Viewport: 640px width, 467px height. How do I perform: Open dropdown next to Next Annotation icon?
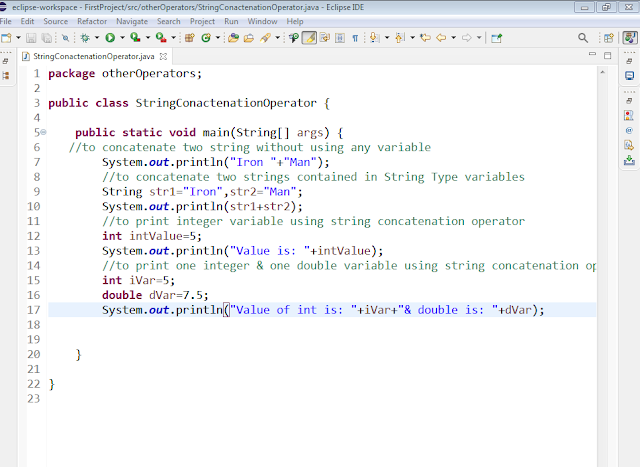coord(387,38)
